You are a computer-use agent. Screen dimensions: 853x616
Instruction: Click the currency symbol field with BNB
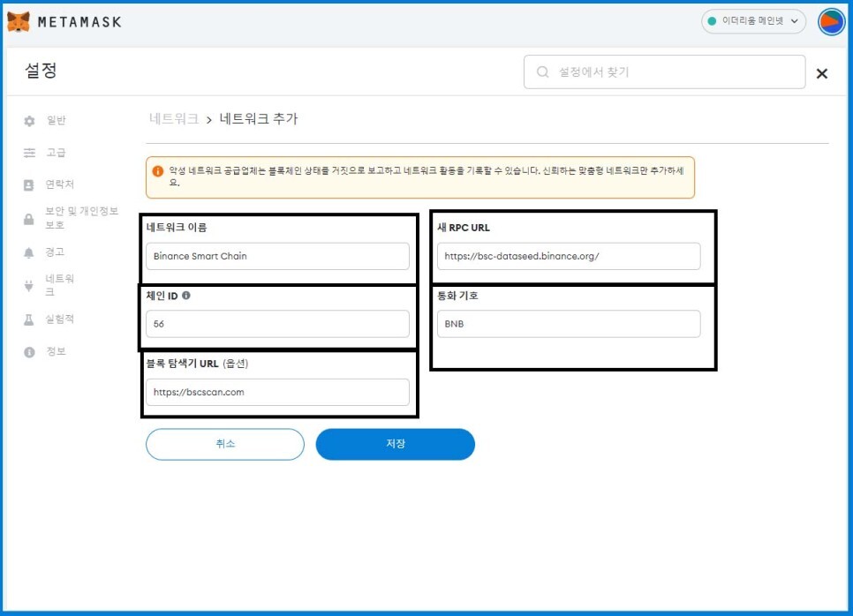point(569,324)
